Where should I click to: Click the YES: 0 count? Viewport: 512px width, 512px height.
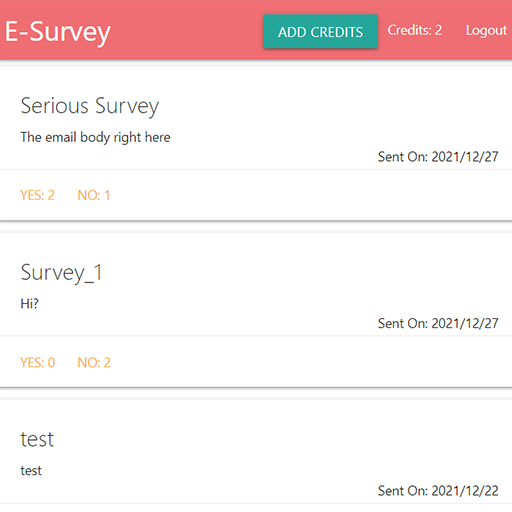(37, 362)
